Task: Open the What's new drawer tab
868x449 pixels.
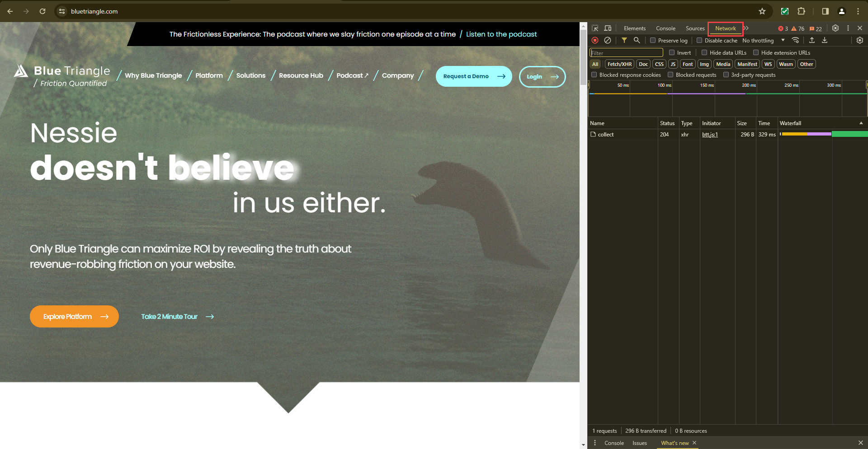Action: (x=675, y=443)
